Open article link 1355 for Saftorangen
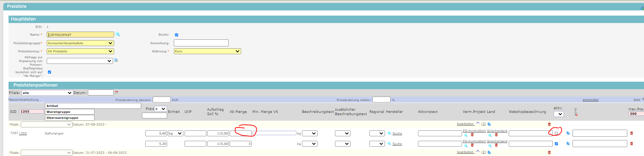644x156 pixels. [x=23, y=133]
